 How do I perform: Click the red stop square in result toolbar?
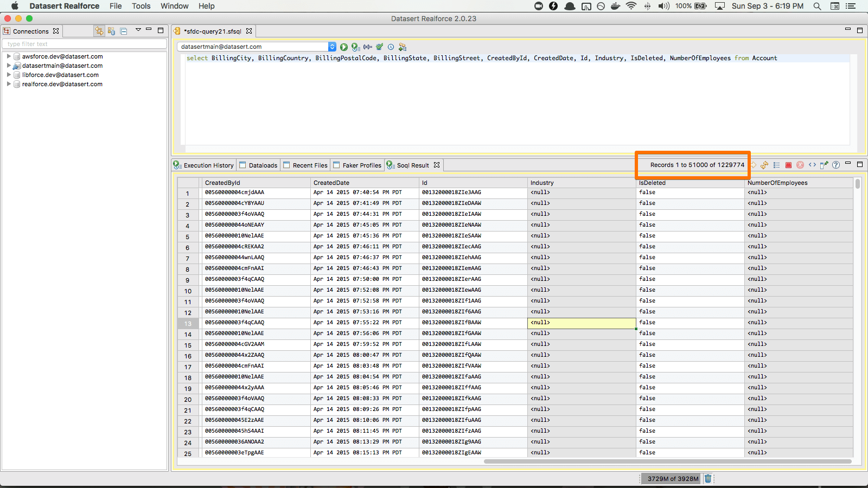pyautogui.click(x=788, y=165)
